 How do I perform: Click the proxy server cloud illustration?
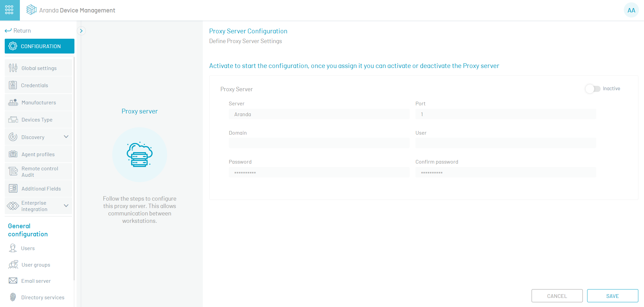click(139, 155)
